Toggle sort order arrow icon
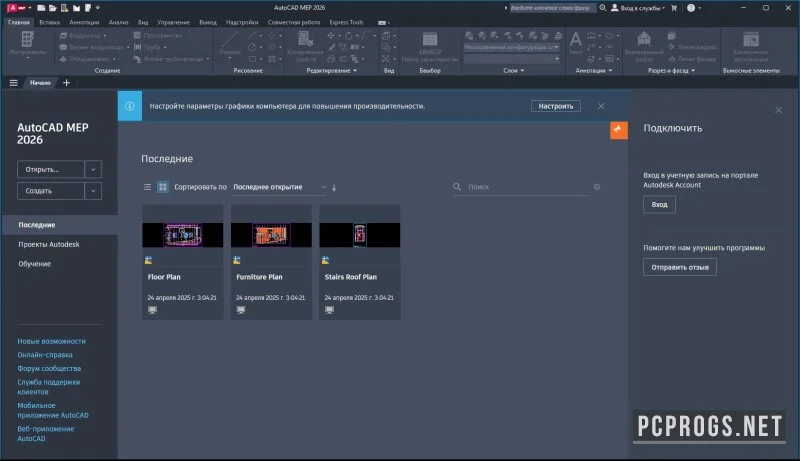Image resolution: width=800 pixels, height=461 pixels. point(334,188)
